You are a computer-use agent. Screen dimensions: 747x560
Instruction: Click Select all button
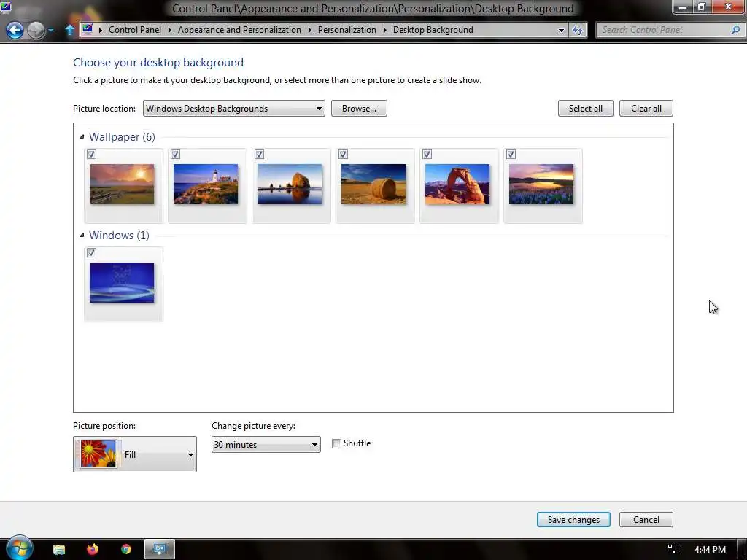[586, 109]
